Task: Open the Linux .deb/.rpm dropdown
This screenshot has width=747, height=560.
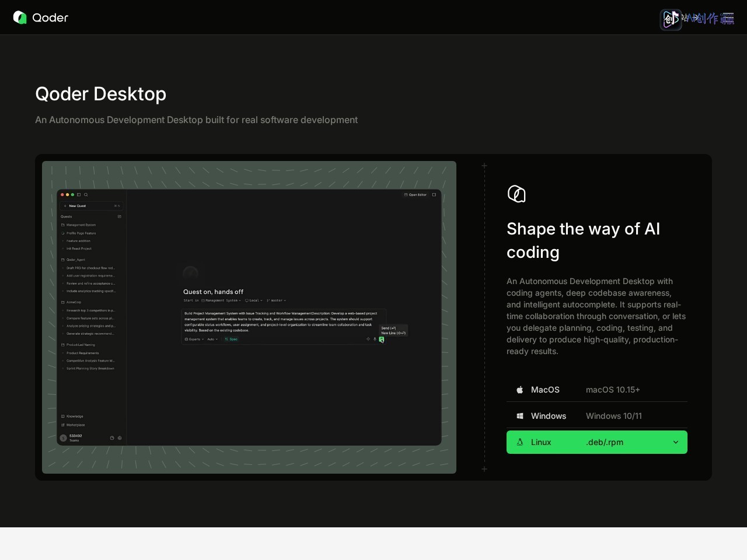Action: click(x=597, y=442)
